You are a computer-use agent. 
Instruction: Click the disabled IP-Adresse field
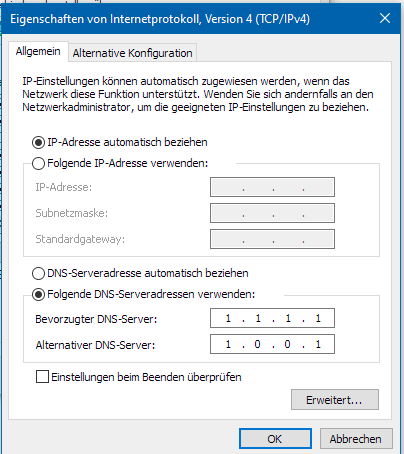coord(272,187)
